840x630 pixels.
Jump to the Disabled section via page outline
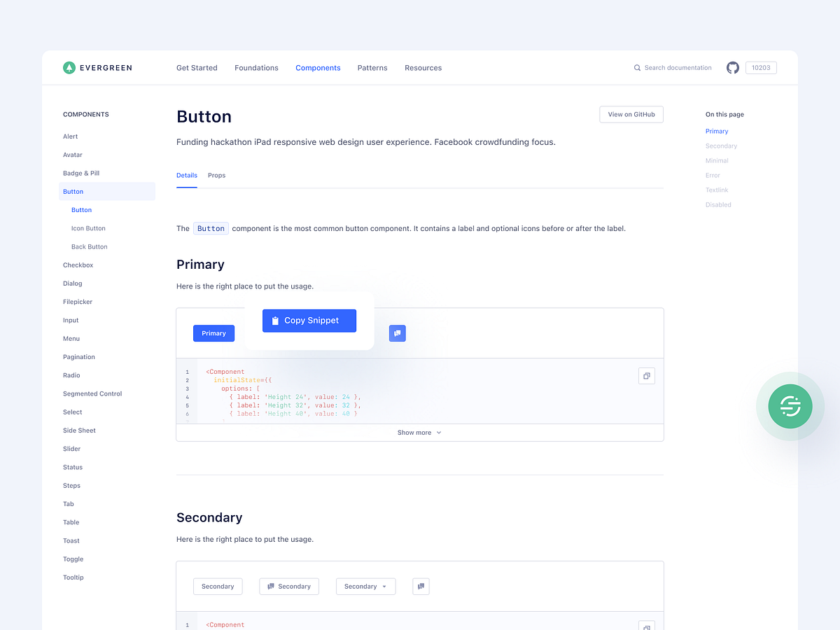click(x=717, y=204)
